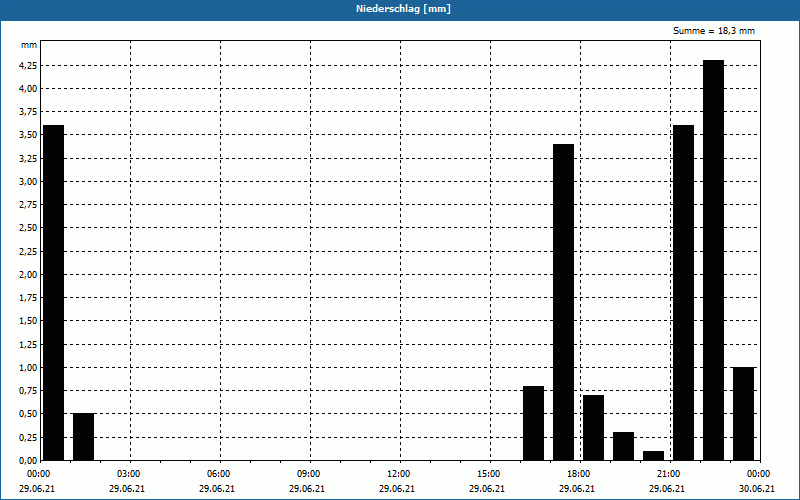The width and height of the screenshot is (800, 500).
Task: Click the 2,00 y-axis label
Action: [28, 274]
